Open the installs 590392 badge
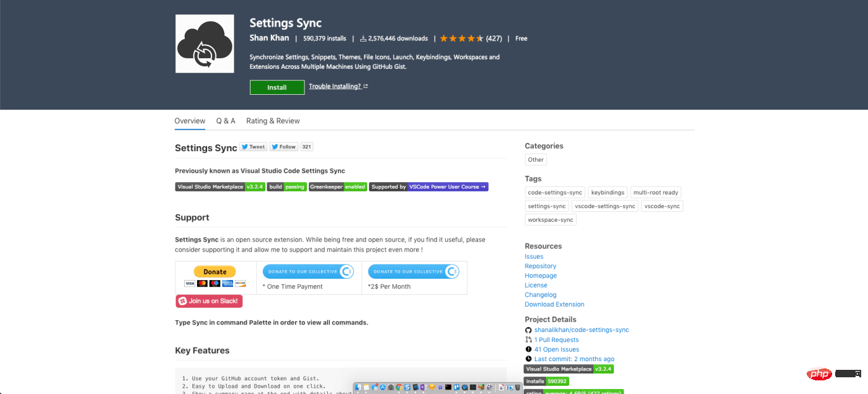 coord(546,382)
